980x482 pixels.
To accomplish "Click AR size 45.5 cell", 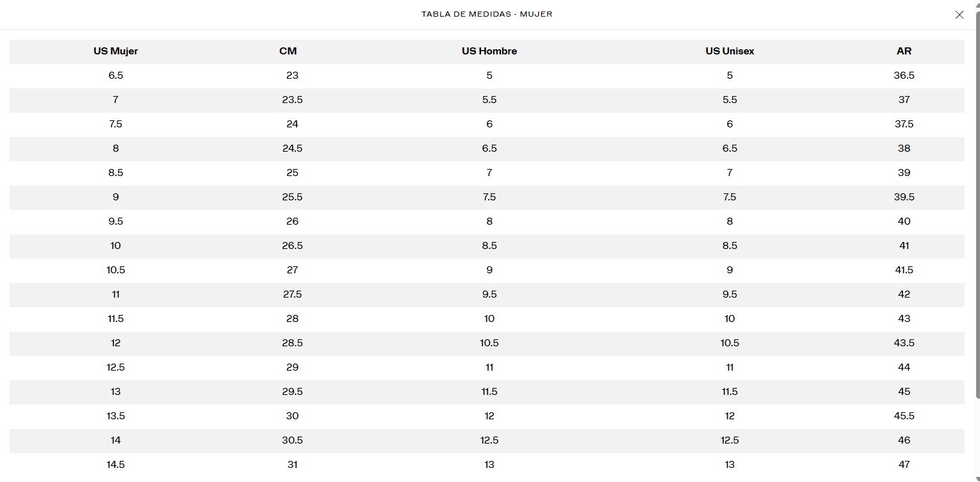I will [x=904, y=416].
